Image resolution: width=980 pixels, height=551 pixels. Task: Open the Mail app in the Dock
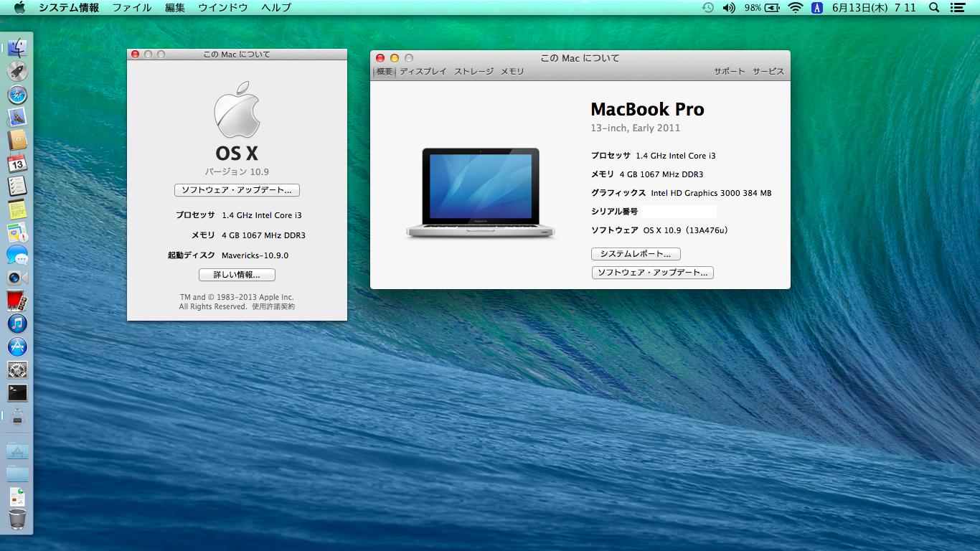(x=17, y=117)
